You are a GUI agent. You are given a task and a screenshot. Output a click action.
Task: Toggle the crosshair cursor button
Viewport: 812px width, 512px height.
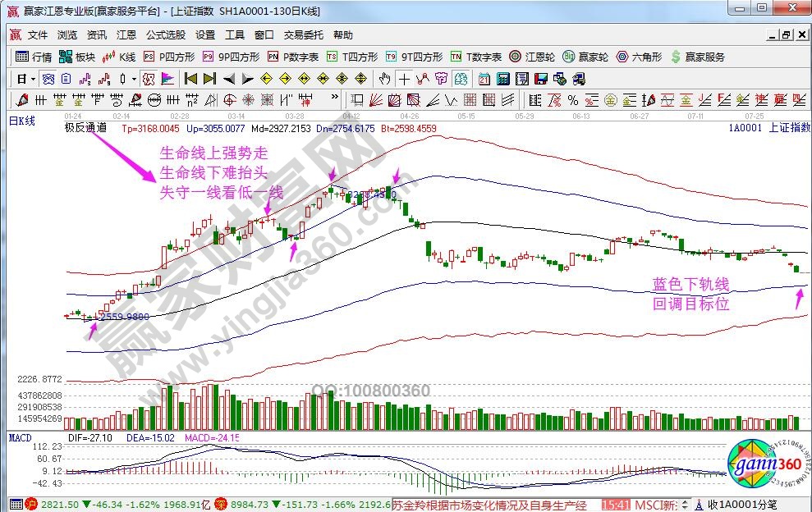pos(404,79)
